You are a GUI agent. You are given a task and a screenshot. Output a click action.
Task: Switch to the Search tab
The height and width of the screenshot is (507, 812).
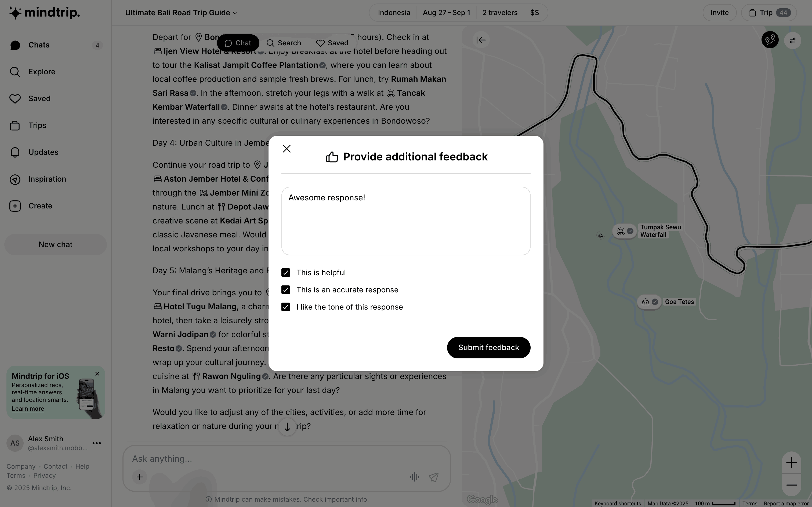click(284, 43)
